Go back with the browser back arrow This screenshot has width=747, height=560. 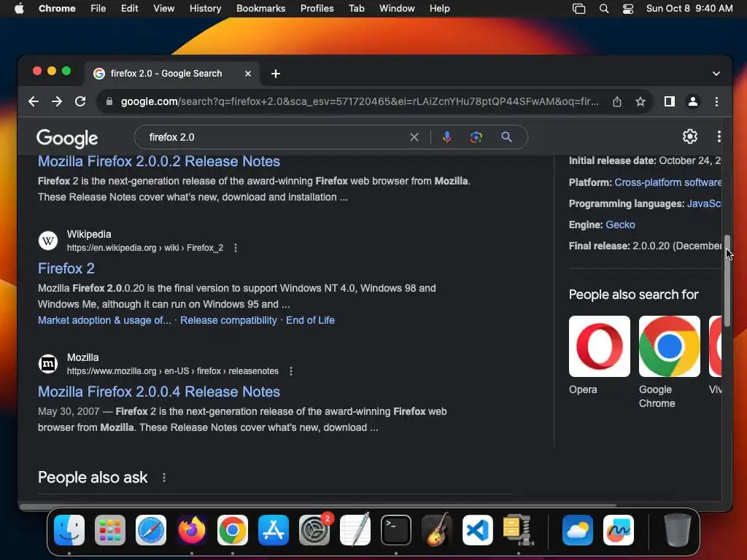coord(34,101)
